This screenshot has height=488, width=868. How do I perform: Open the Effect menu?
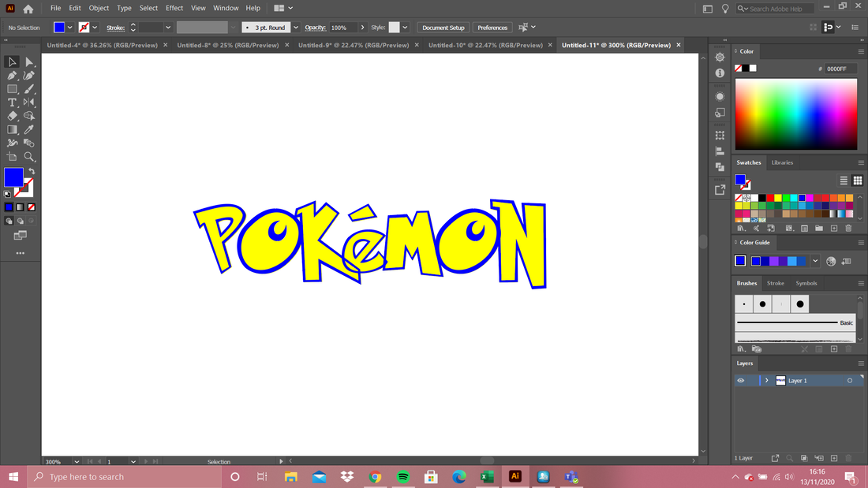click(174, 9)
